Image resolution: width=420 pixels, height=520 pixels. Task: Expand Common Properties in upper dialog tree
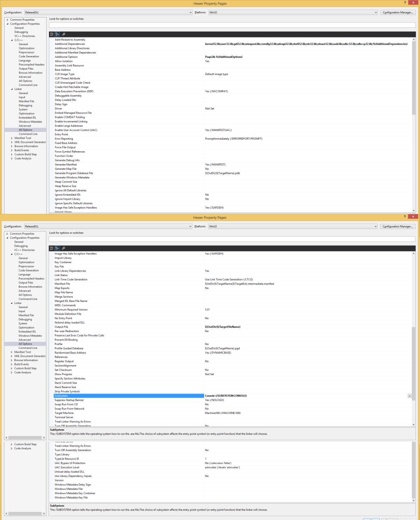7,20
